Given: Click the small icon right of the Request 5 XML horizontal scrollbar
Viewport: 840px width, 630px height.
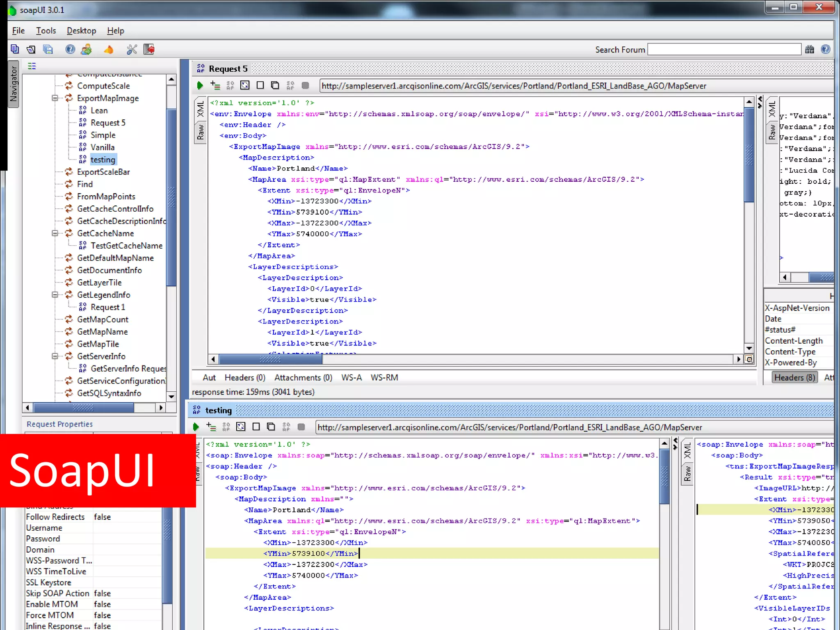Looking at the screenshot, I should [749, 360].
